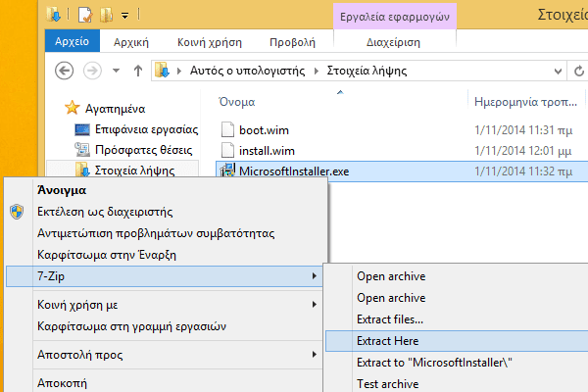Viewport: 588px width, 392px height.
Task: Open the Αρχείο ribbon tab
Action: tap(72, 41)
